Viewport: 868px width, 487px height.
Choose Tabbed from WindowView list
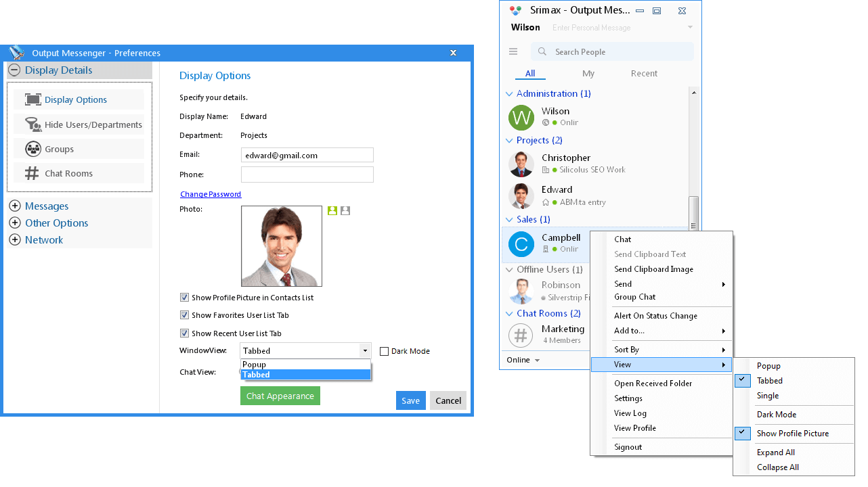tap(306, 375)
